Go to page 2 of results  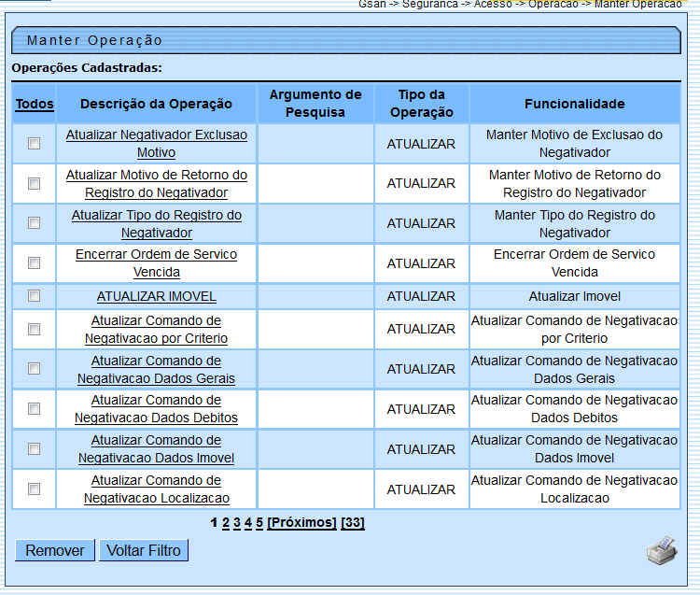click(x=226, y=523)
